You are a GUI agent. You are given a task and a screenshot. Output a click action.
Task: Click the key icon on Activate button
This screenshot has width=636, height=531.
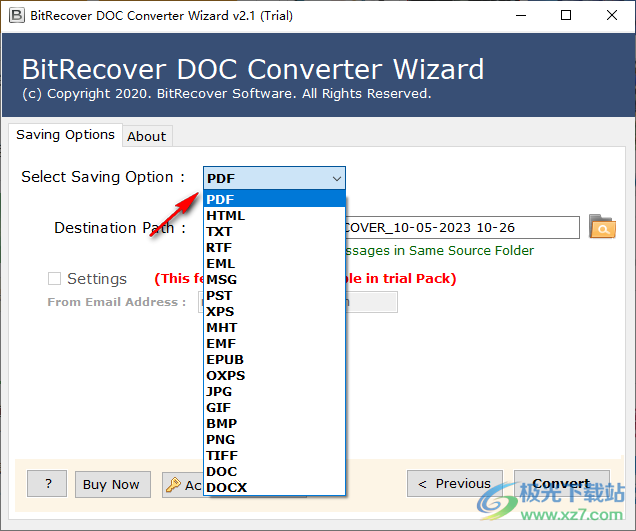174,484
